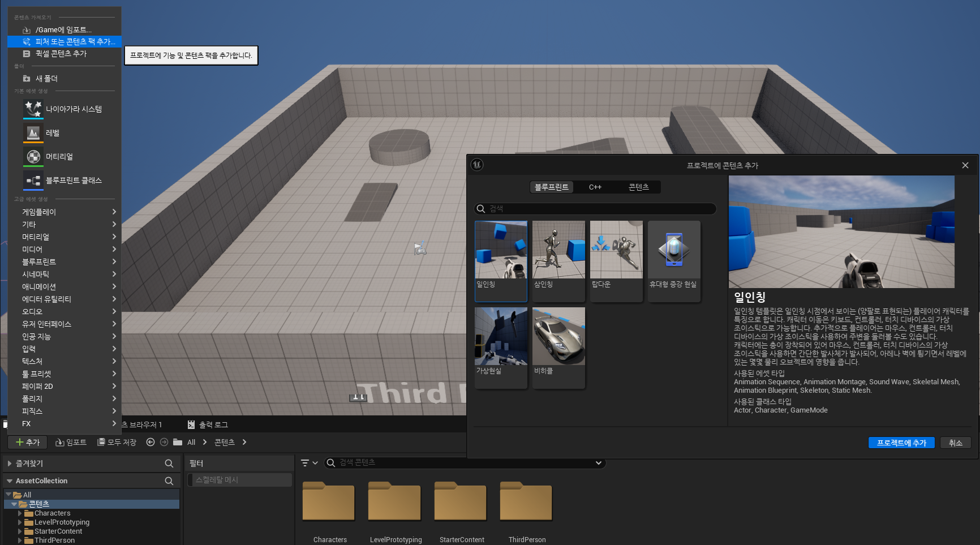
Task: Click the navigate back arrow icon
Action: coord(151,442)
